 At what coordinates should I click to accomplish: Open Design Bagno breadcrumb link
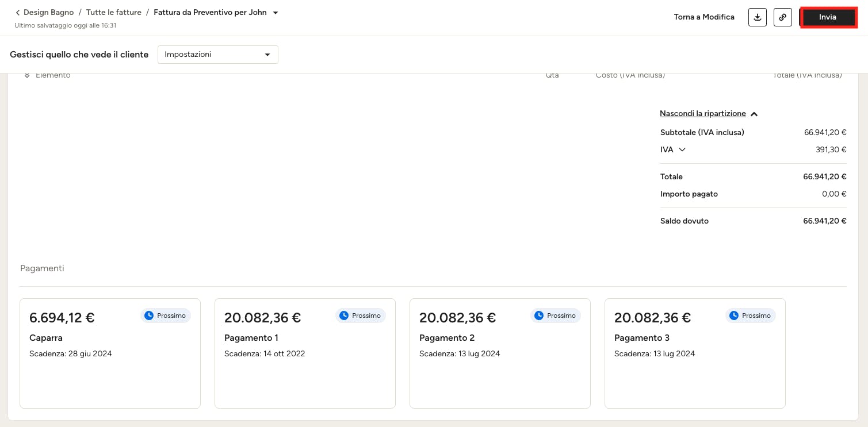click(x=49, y=13)
